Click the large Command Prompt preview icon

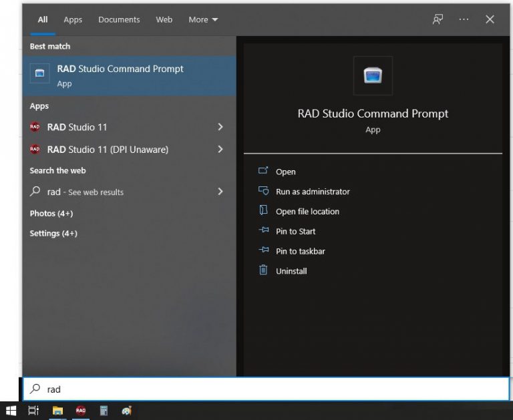[x=373, y=75]
